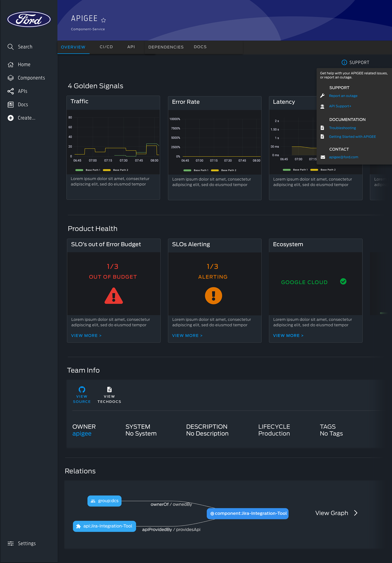Click the Components layers icon
392x563 pixels.
(11, 78)
